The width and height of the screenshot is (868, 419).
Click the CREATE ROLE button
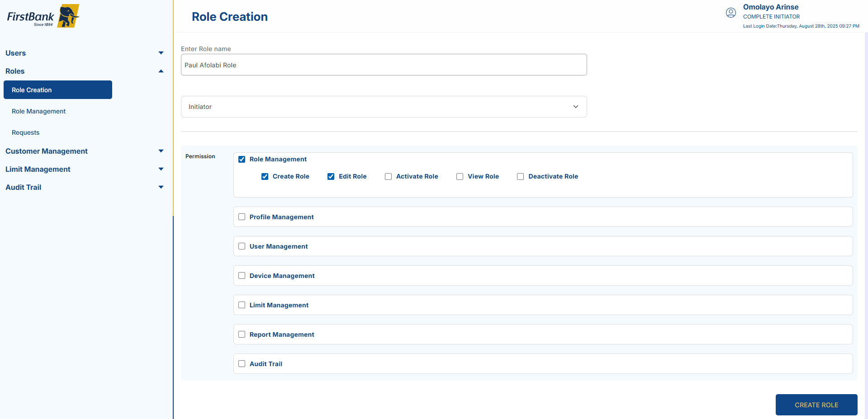point(816,405)
